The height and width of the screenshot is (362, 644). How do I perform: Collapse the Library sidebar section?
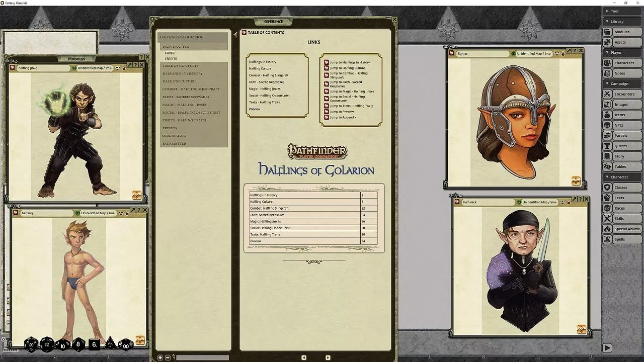(621, 21)
